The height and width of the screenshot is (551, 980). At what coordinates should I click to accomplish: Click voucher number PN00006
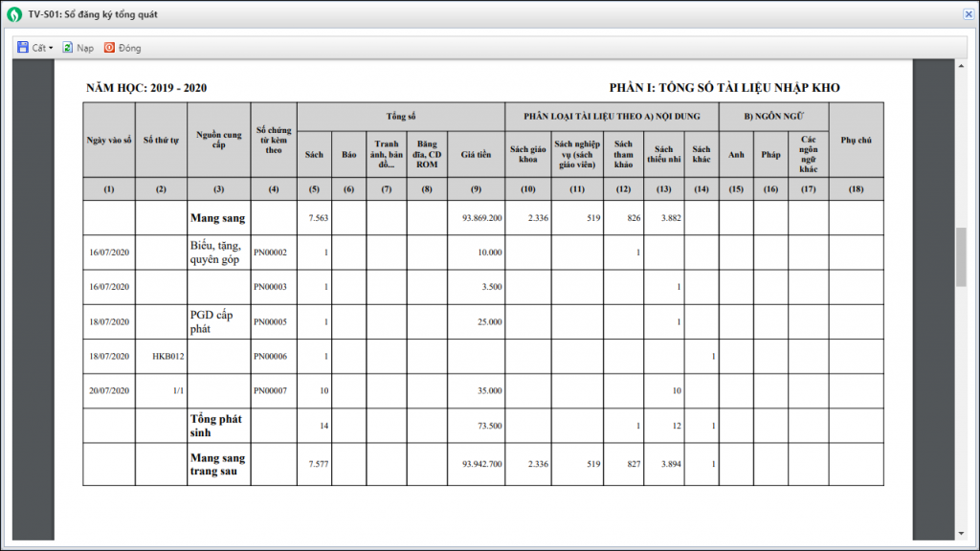[x=270, y=356]
